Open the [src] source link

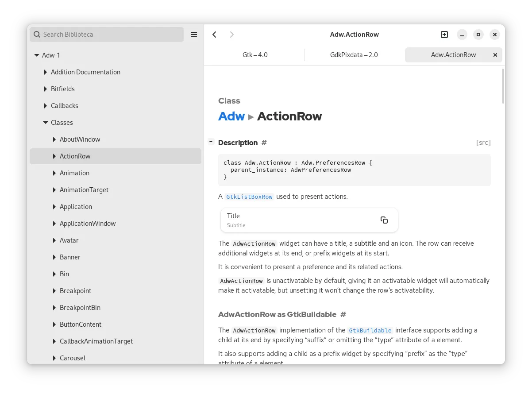(483, 143)
